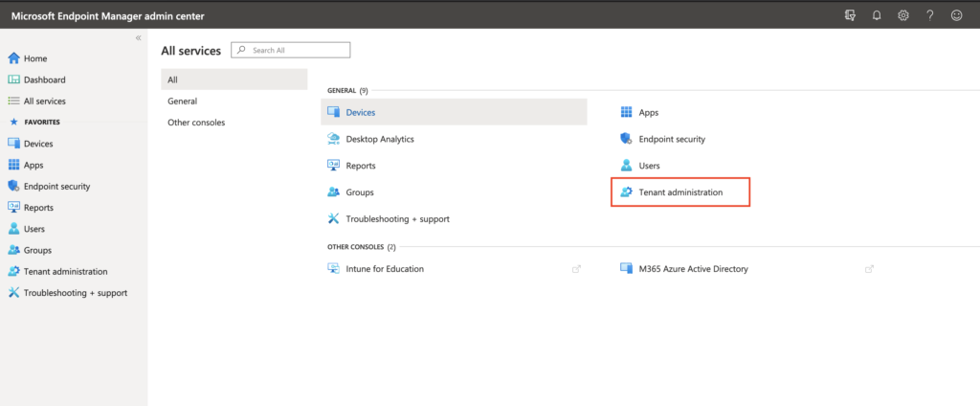
Task: Open portal settings gear
Action: point(903,15)
